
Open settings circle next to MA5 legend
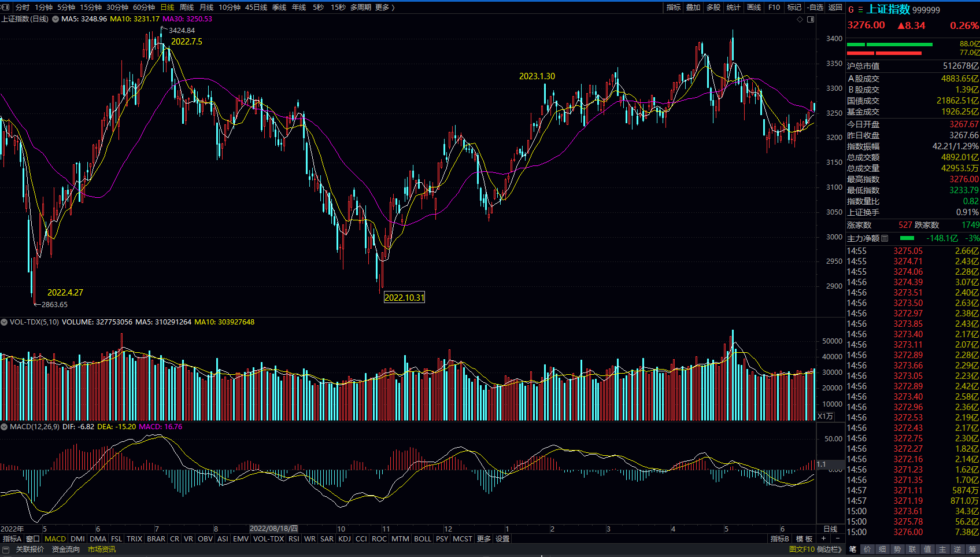pos(56,19)
